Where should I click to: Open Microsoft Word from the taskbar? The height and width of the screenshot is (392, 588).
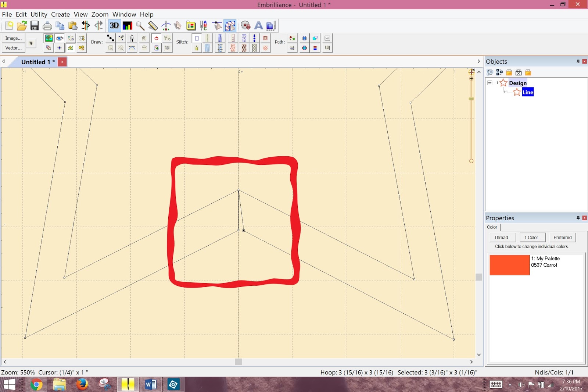click(151, 385)
